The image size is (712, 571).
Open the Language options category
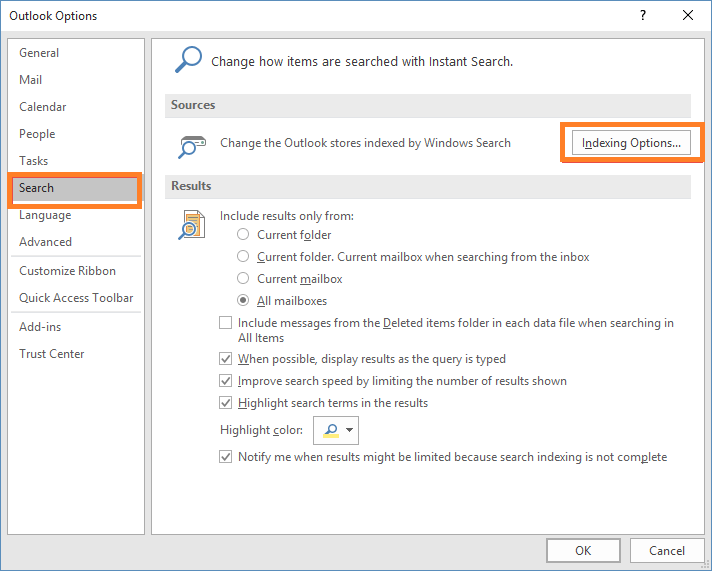pyautogui.click(x=75, y=215)
